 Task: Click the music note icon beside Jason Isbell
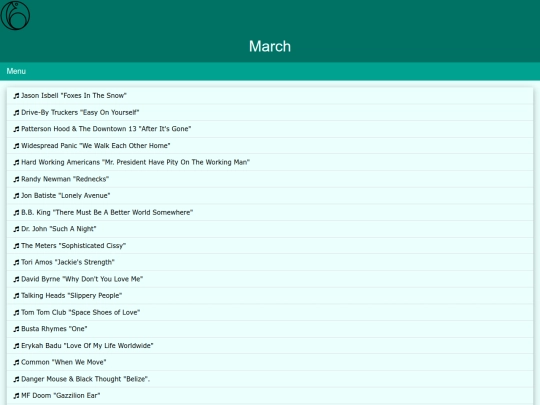click(16, 96)
